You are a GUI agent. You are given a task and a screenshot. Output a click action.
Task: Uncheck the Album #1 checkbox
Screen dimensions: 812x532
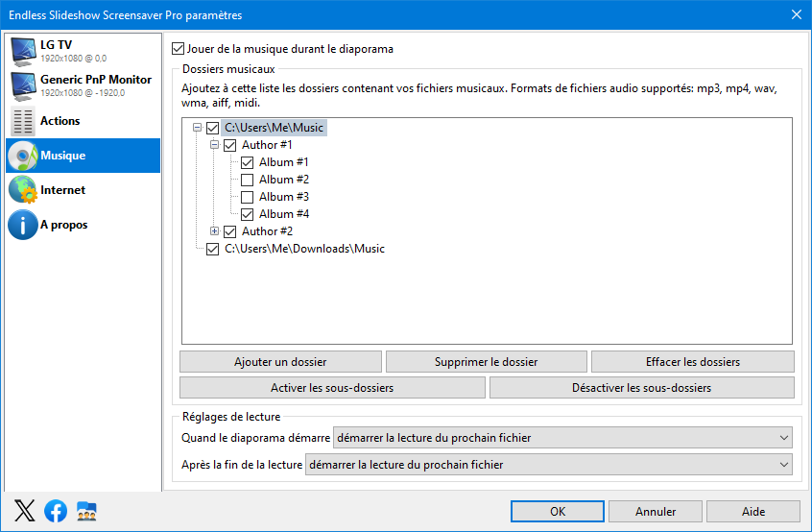point(247,162)
